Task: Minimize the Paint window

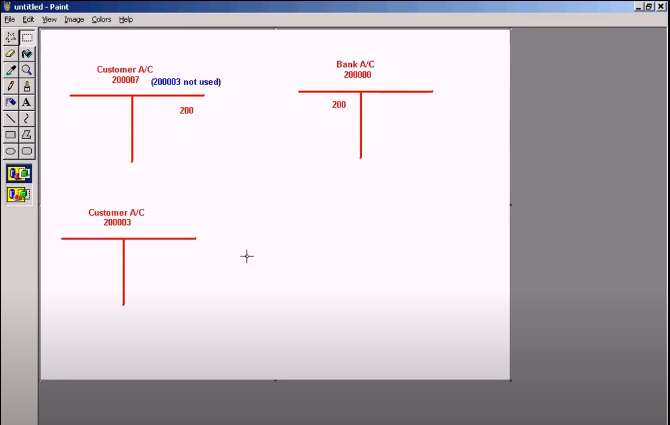Action: point(639,6)
